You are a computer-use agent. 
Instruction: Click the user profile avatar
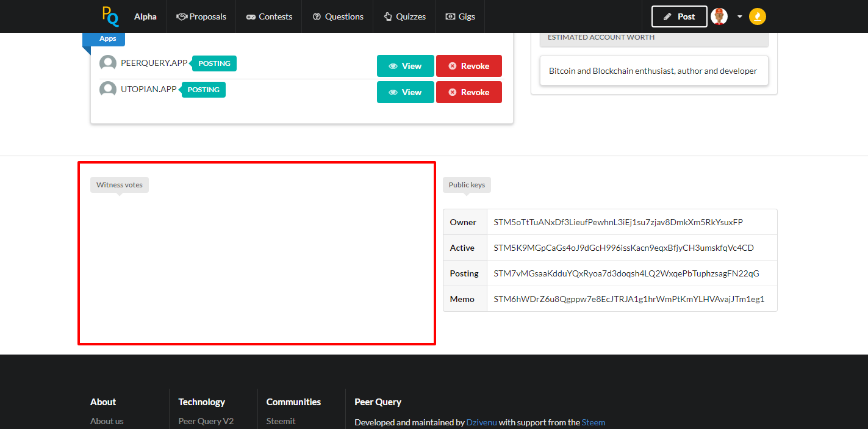(x=719, y=16)
